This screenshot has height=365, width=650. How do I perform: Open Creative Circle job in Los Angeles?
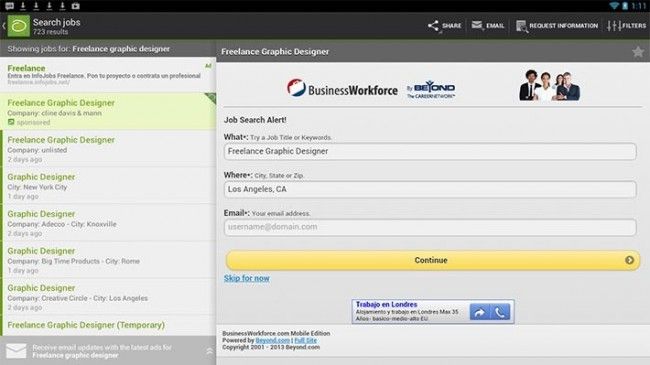(x=108, y=297)
